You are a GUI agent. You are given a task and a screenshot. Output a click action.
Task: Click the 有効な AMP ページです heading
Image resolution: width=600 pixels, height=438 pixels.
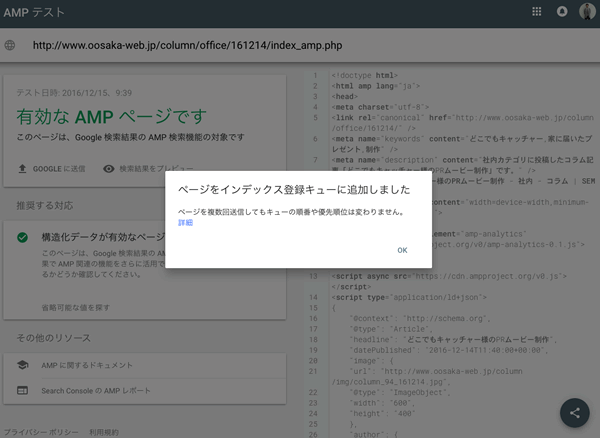pyautogui.click(x=112, y=117)
